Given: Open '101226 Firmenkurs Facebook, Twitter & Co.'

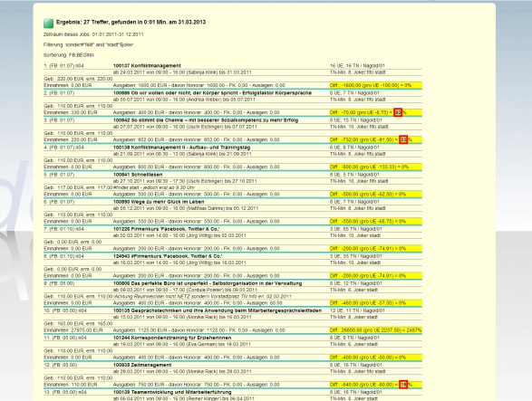Looking at the screenshot, I should (166, 229).
